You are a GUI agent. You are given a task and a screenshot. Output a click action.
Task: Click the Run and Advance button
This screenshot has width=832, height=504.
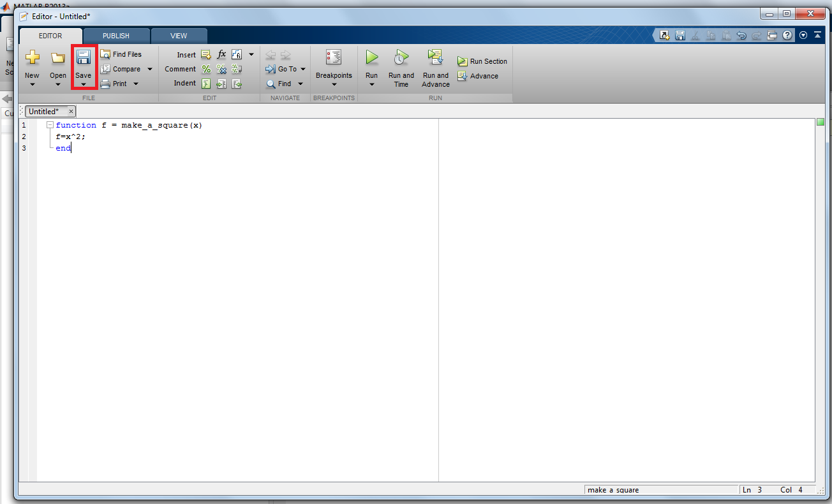[435, 67]
